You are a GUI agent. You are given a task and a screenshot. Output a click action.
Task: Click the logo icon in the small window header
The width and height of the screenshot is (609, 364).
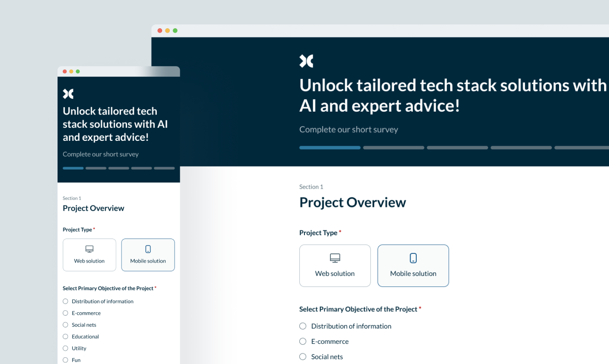(68, 93)
